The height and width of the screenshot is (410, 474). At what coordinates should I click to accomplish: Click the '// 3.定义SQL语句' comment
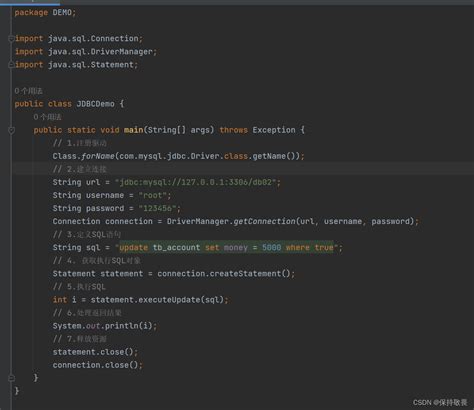pyautogui.click(x=87, y=235)
